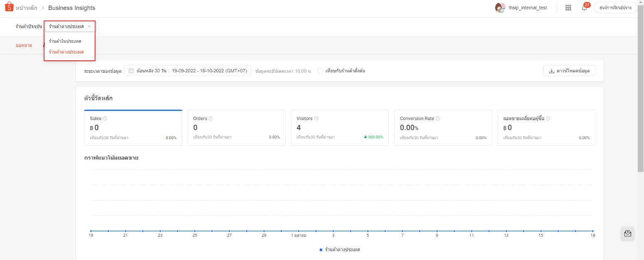The image size is (644, 260).
Task: Click the chat inbox floating icon
Action: click(627, 233)
